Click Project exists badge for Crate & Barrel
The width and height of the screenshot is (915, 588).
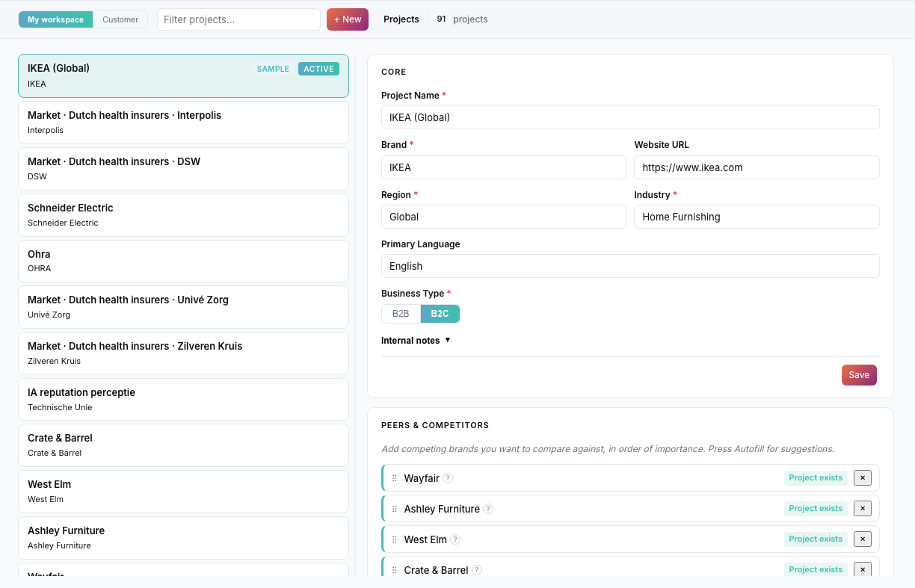[x=816, y=570]
